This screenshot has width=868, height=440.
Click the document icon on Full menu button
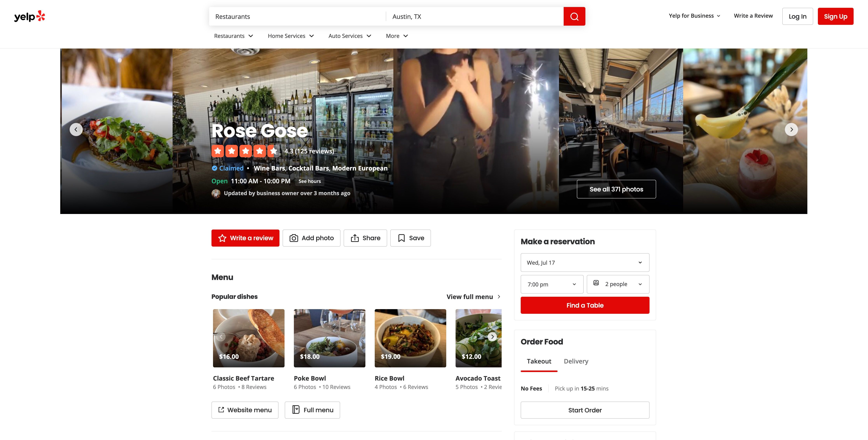(295, 410)
